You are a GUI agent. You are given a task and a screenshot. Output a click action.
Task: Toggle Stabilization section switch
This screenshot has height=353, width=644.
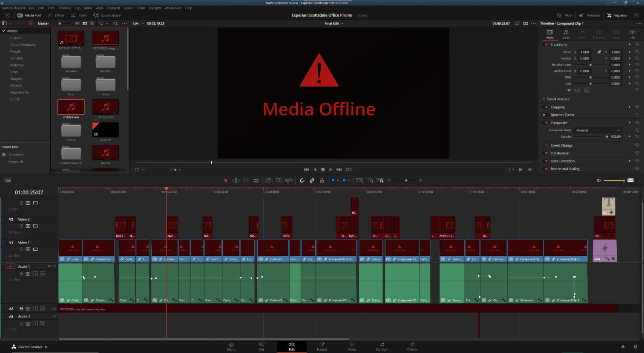[546, 153]
